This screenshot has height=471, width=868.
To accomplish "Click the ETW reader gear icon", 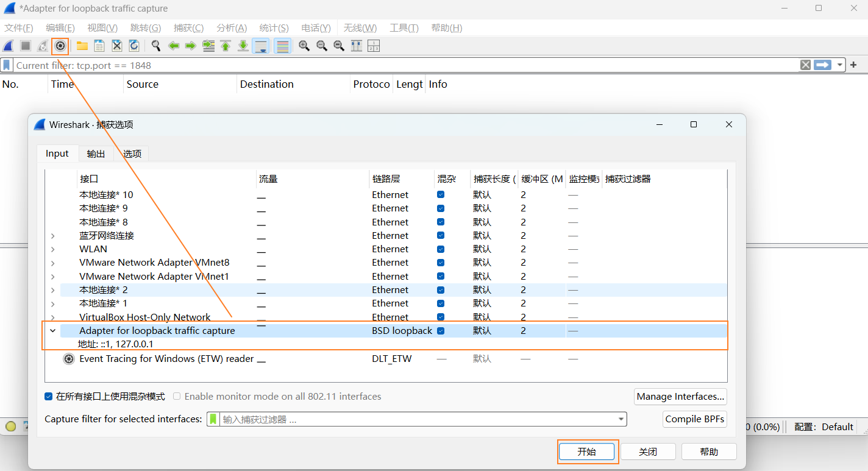I will point(69,359).
